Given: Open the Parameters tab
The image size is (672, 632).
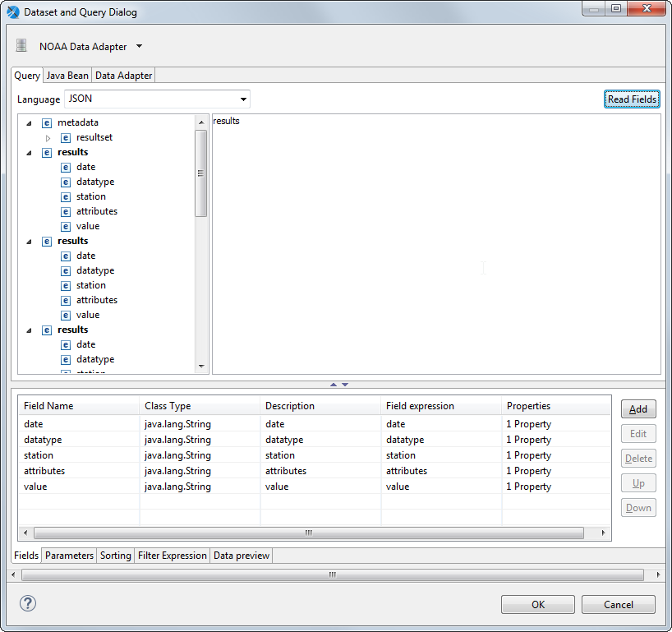Looking at the screenshot, I should tap(69, 556).
